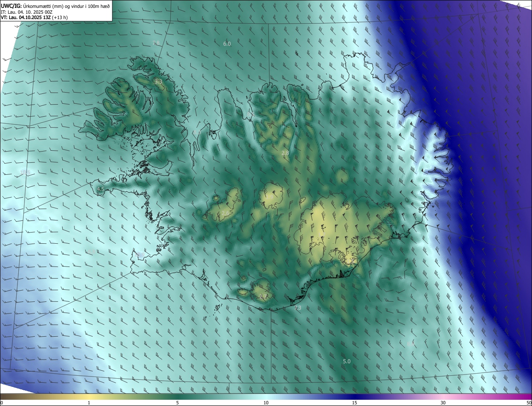
Task: Click the '10' tick on the color scale
Action: (x=266, y=403)
